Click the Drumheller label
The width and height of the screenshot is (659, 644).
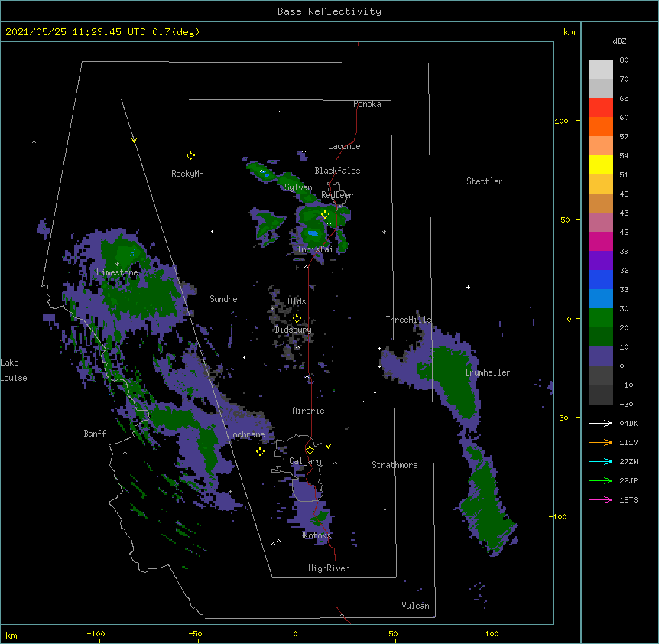(x=488, y=372)
